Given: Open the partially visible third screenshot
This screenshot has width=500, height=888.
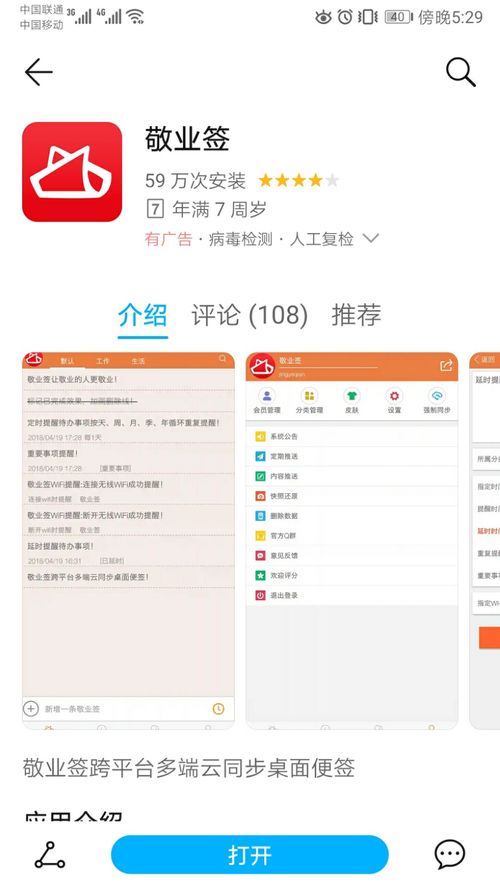Looking at the screenshot, I should 485,541.
